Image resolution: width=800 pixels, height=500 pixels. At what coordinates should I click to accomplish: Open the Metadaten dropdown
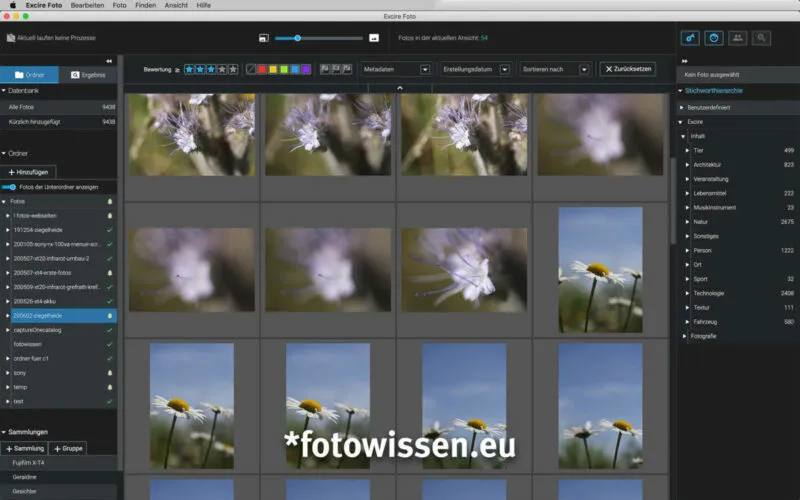coord(396,69)
